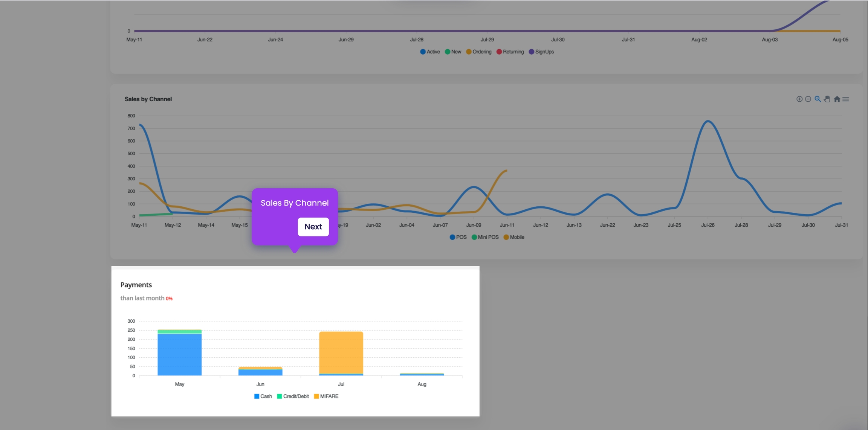Toggle the SignUps legend entry
Viewport: 868px width, 430px height.
[x=541, y=52]
